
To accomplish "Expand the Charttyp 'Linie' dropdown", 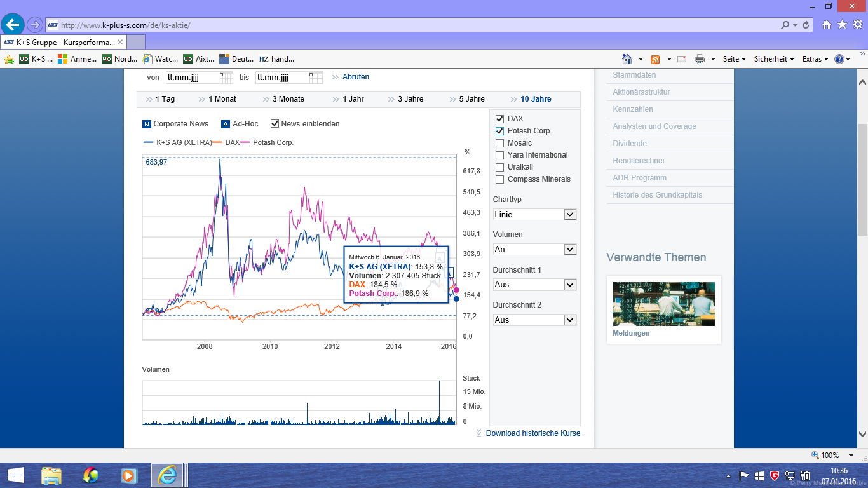I will coord(569,215).
